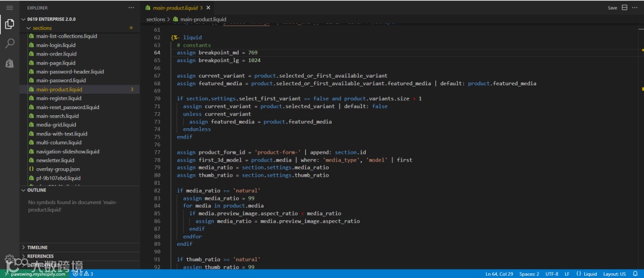Screen dimensions: 644x278
Task: Open main-page.liquid file
Action: 56,63
